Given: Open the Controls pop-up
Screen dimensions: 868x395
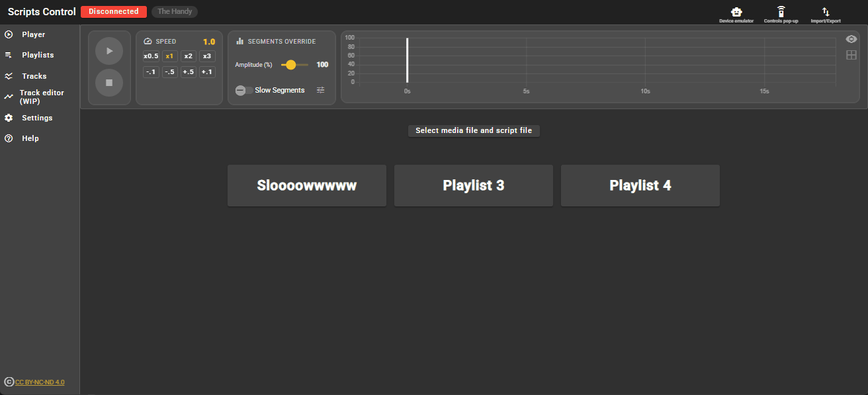Looking at the screenshot, I should pyautogui.click(x=781, y=15).
